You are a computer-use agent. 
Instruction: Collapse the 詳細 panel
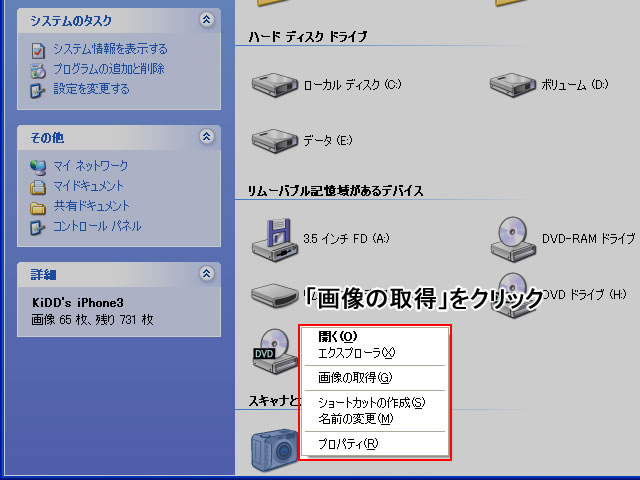[x=207, y=273]
